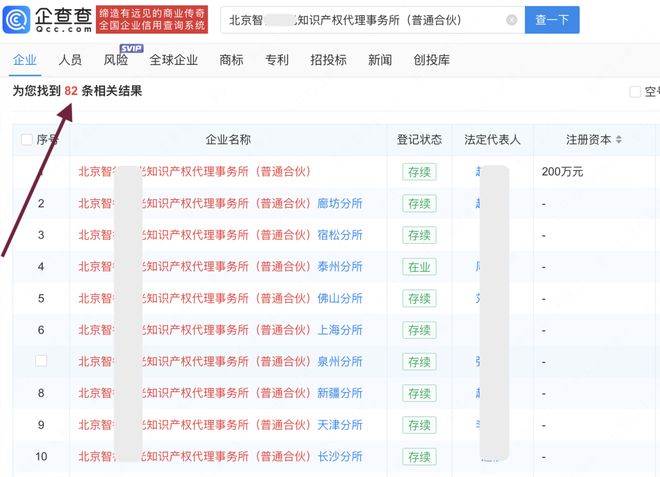The width and height of the screenshot is (660, 477).
Task: Click the 查一下 search button
Action: [552, 20]
